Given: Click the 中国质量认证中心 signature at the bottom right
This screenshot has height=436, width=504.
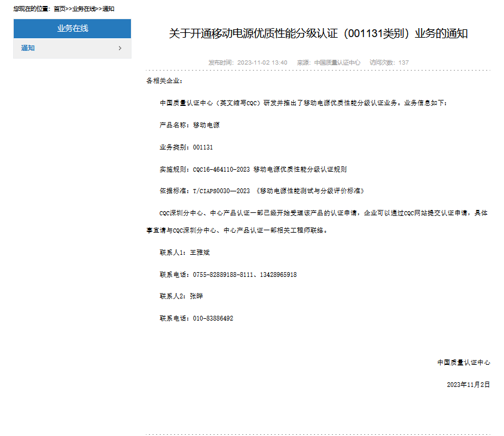Looking at the screenshot, I should click(x=463, y=362).
